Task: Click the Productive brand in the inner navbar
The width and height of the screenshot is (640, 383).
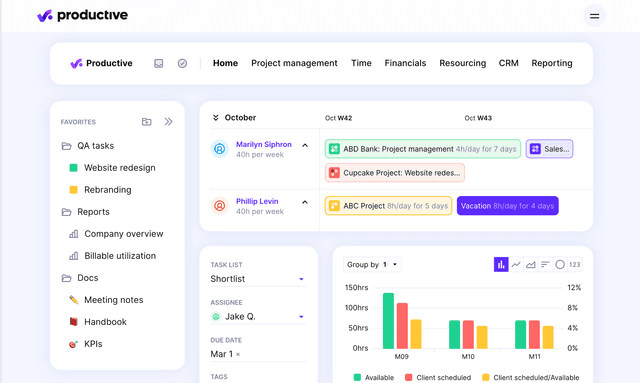Action: pyautogui.click(x=101, y=63)
